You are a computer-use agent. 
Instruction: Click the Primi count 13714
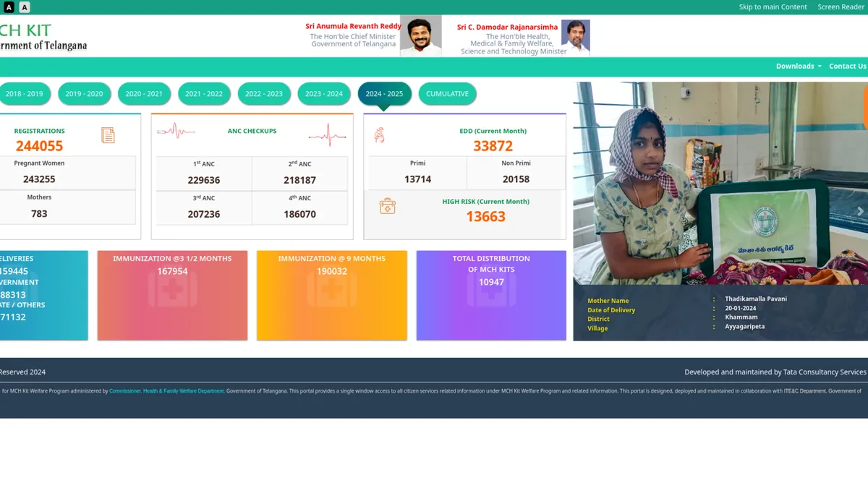coord(418,179)
